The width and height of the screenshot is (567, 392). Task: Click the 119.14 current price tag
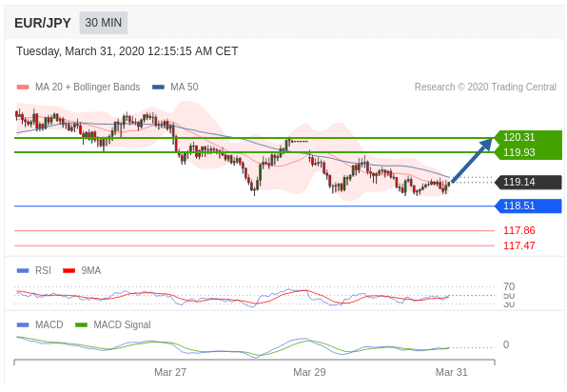click(x=528, y=182)
